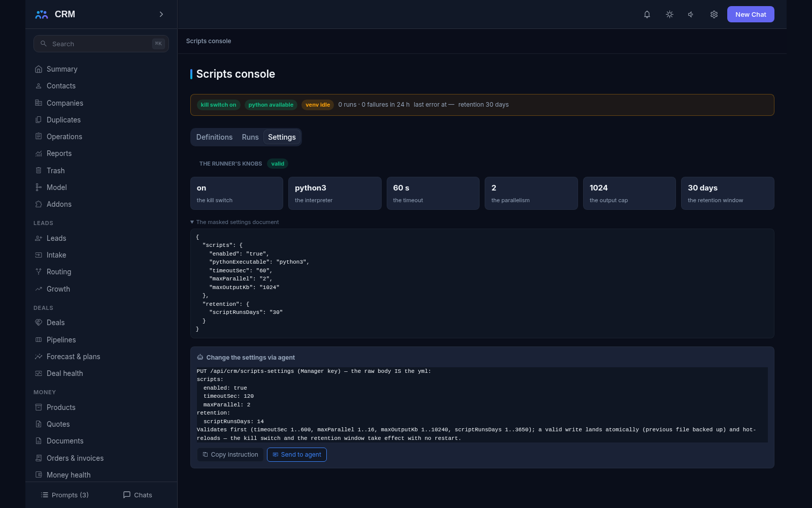Viewport: 812px width, 508px height.
Task: Click the robot icon beside Change the settings
Action: 200,358
